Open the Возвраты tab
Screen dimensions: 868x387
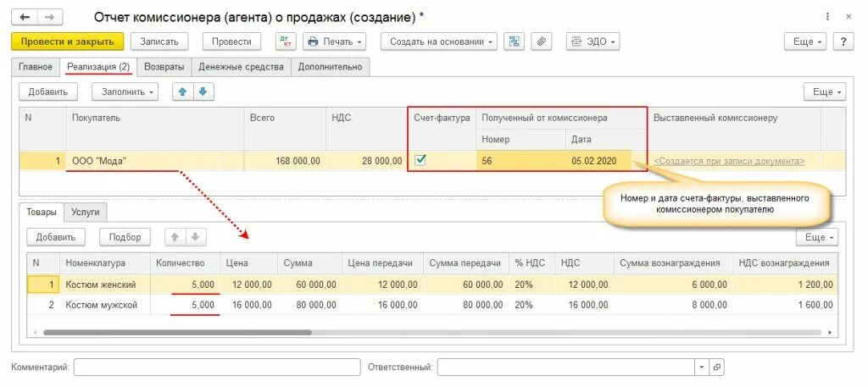coord(164,67)
